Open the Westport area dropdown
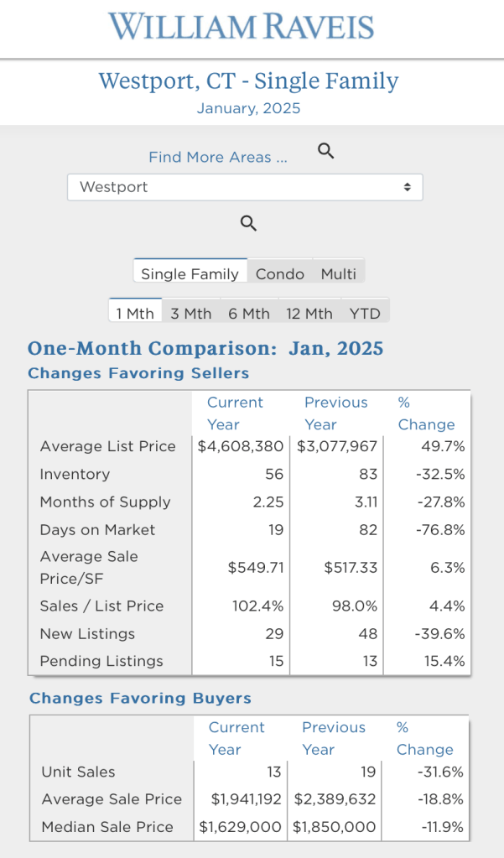This screenshot has width=504, height=858. (x=244, y=187)
